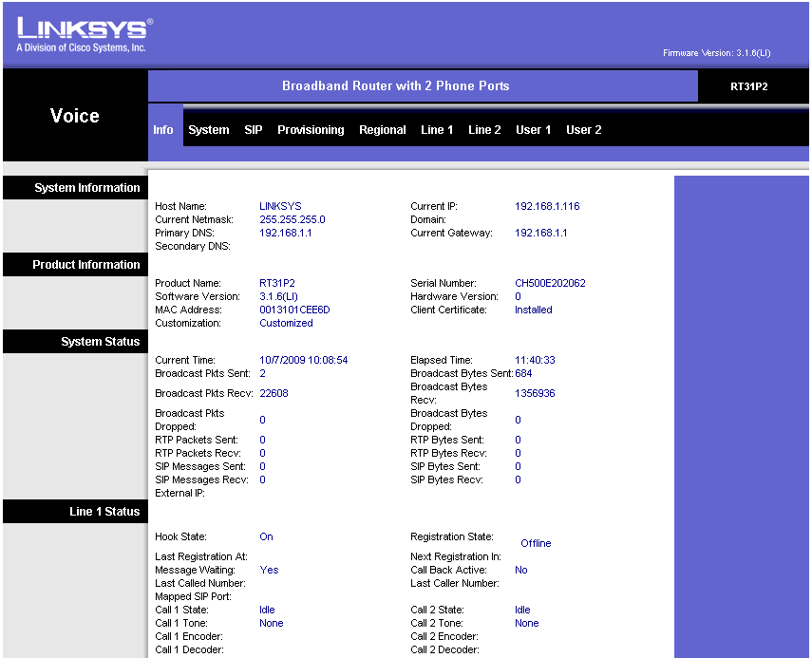Click Current Gateway value 192.168.1.1
Screen dimensions: 812x658
tap(540, 233)
